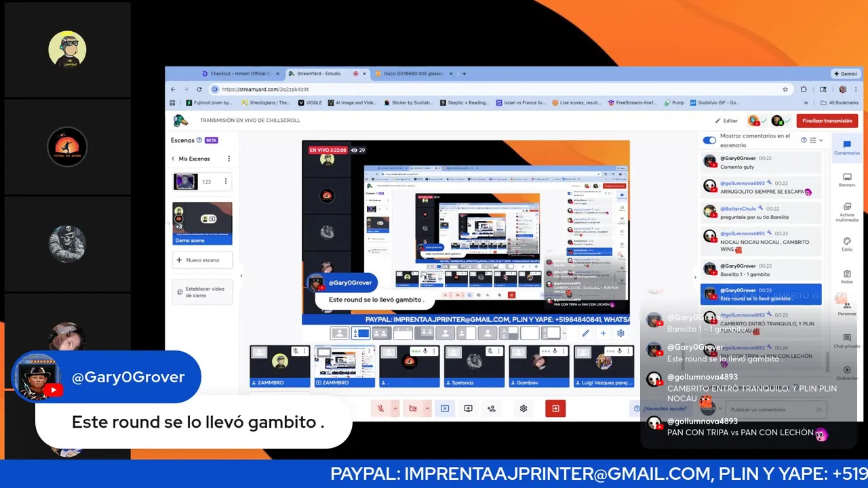Click the share screen icon in bottom toolbar

pos(468,409)
